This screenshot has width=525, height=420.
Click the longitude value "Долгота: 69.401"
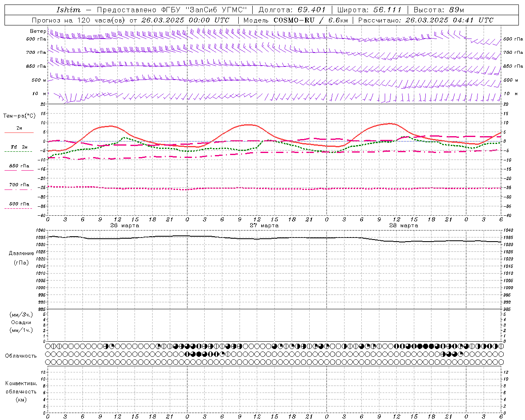point(292,10)
